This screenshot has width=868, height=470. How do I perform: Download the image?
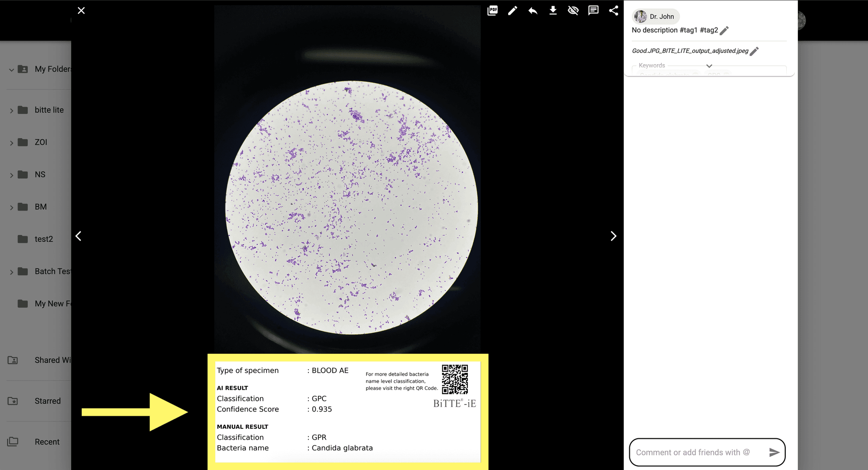tap(553, 10)
